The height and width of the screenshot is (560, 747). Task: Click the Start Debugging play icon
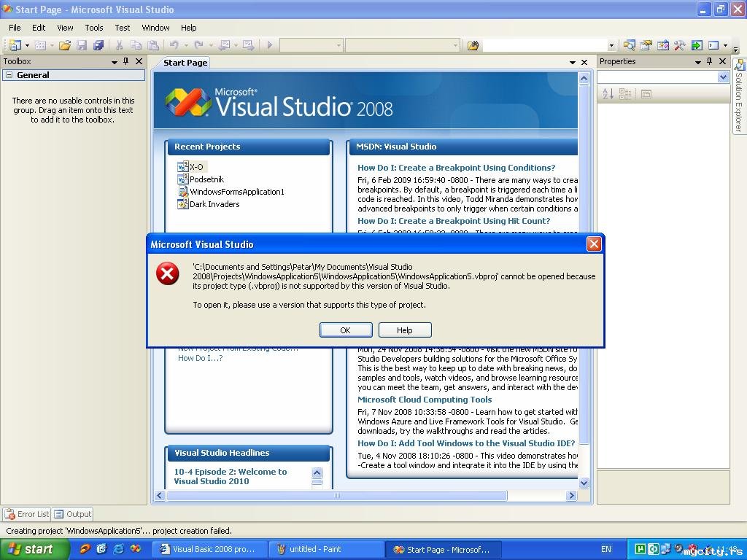[270, 45]
